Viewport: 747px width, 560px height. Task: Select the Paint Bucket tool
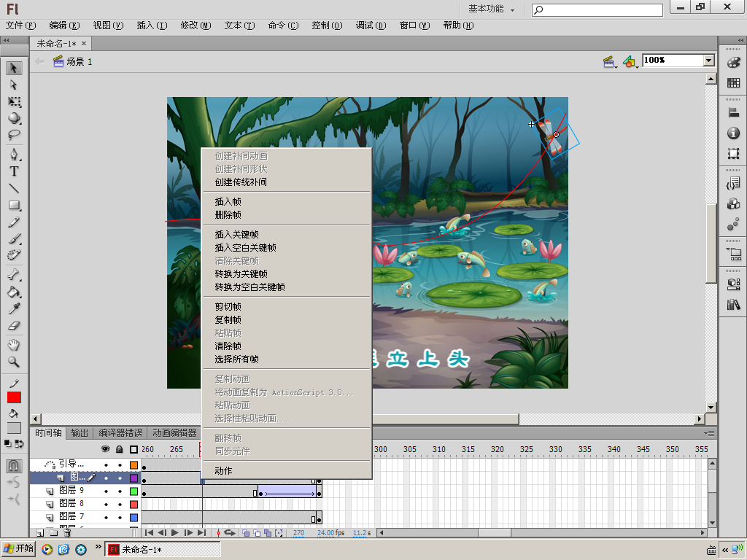click(14, 292)
